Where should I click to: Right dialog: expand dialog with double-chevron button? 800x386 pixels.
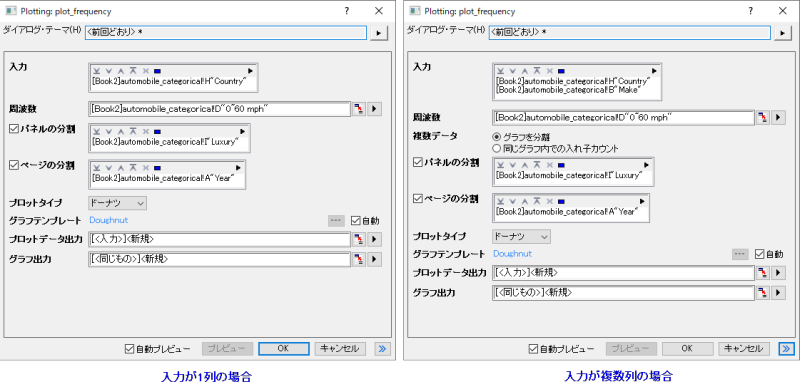[786, 349]
